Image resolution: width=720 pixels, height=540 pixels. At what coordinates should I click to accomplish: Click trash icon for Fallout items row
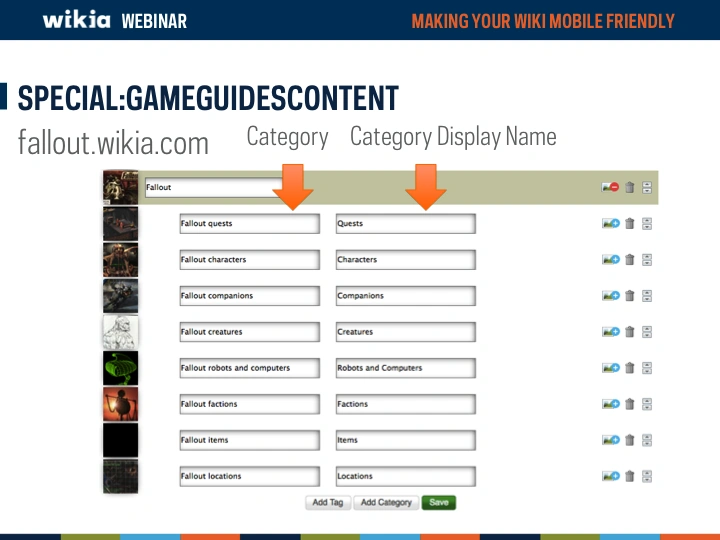(x=630, y=440)
